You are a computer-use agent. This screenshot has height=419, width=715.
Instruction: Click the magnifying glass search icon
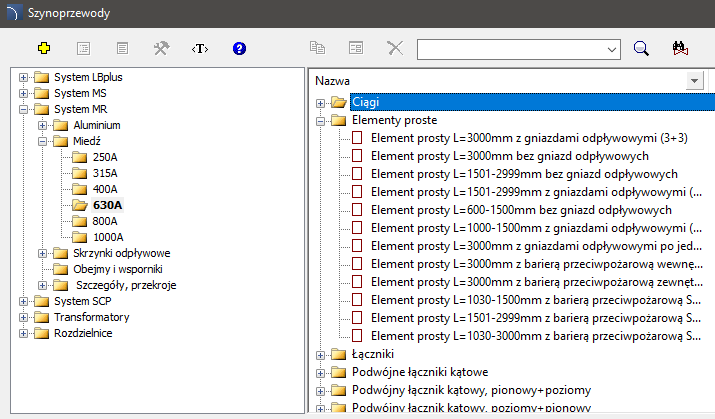coord(642,47)
